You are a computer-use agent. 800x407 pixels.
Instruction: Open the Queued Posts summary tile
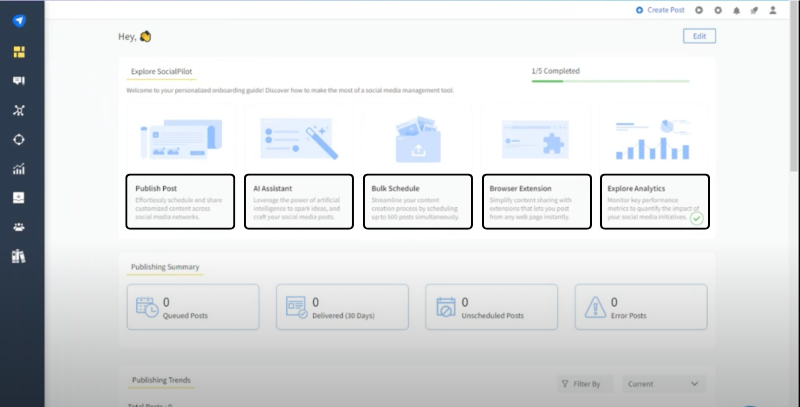(193, 307)
